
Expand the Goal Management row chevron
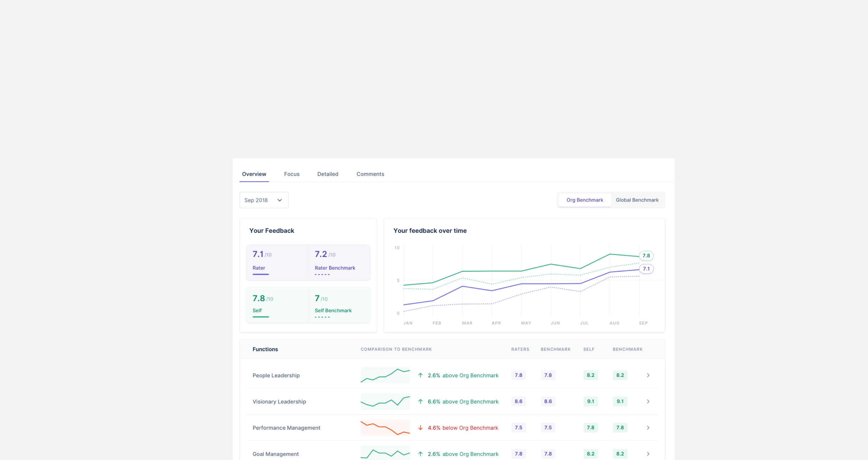pyautogui.click(x=648, y=454)
